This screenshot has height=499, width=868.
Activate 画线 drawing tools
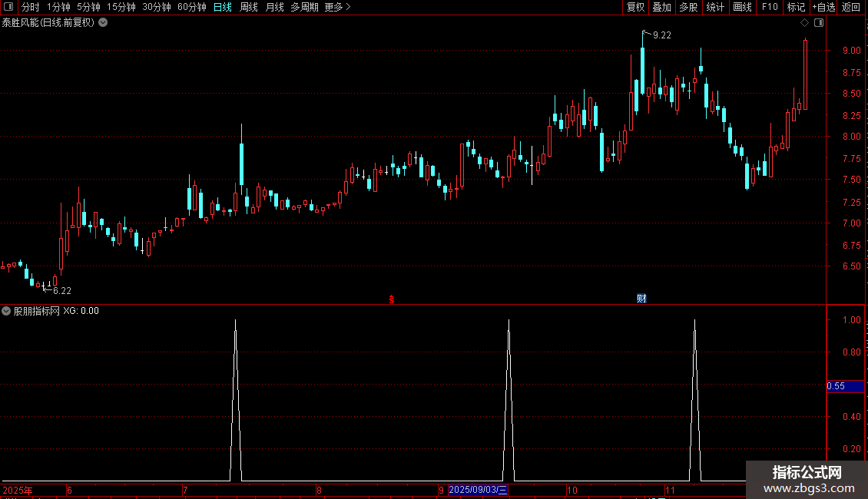742,7
